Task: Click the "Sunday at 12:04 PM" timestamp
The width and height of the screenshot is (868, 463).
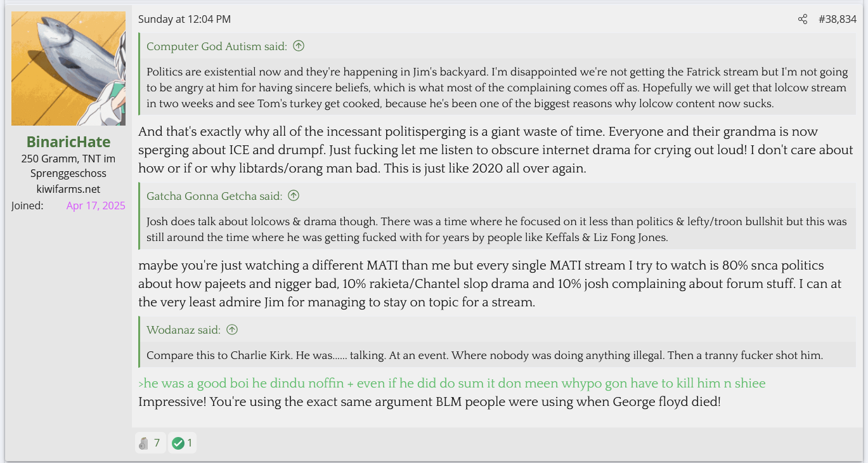Action: click(185, 19)
